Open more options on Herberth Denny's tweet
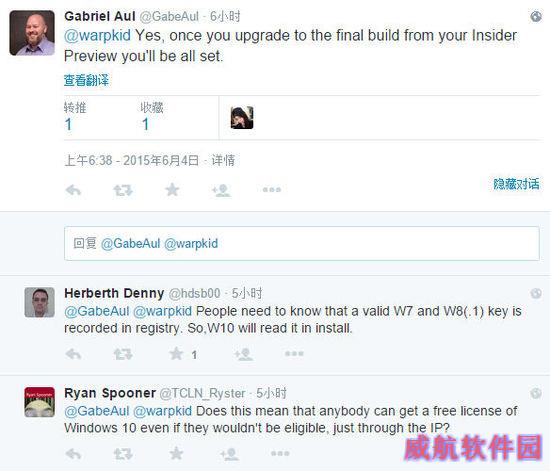550x471 pixels. click(x=294, y=354)
